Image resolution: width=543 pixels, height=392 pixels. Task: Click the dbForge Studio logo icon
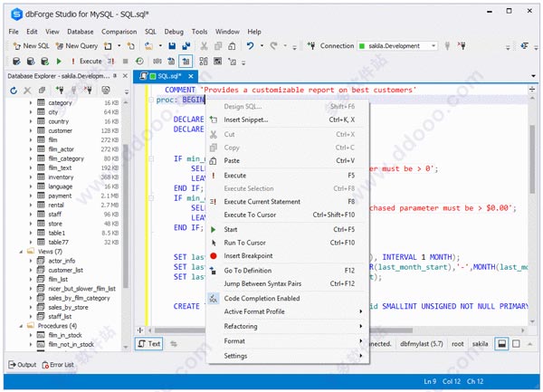click(x=16, y=14)
